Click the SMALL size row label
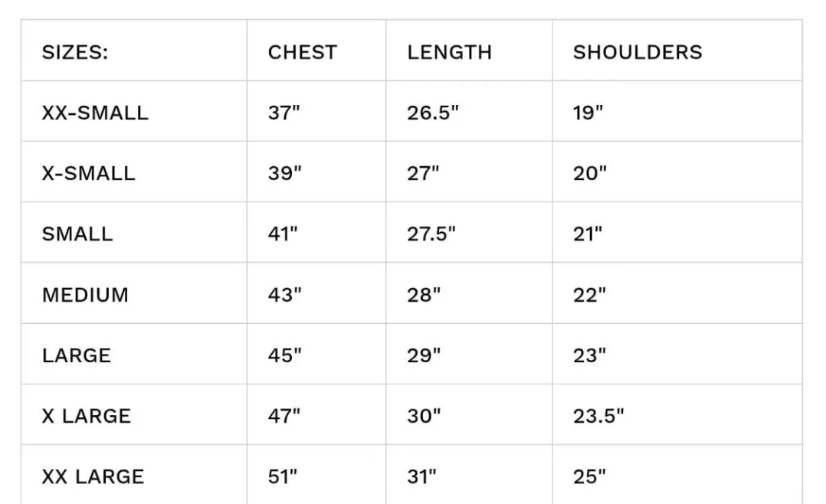826x504 pixels. click(x=77, y=234)
